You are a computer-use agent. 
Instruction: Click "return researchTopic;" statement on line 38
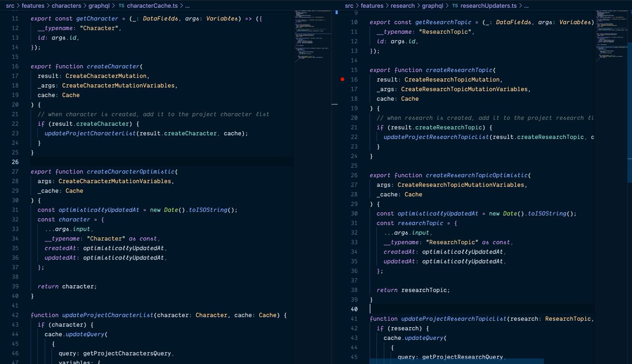(413, 290)
